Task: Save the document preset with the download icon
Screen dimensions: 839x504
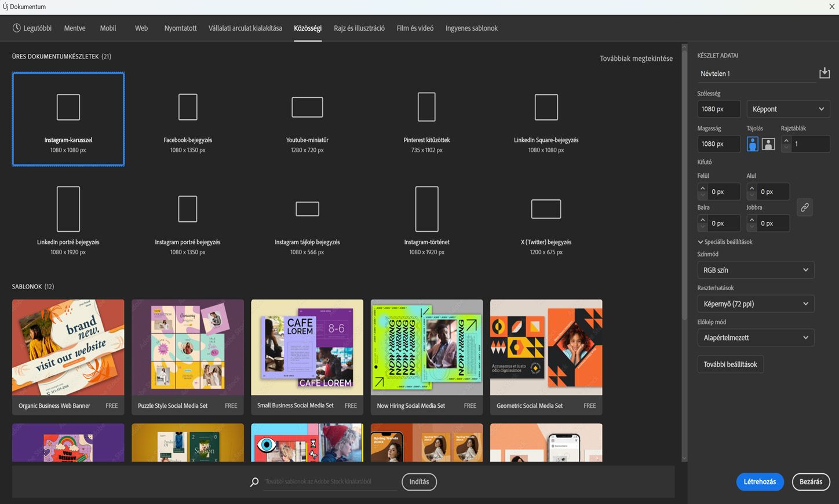Action: point(824,74)
